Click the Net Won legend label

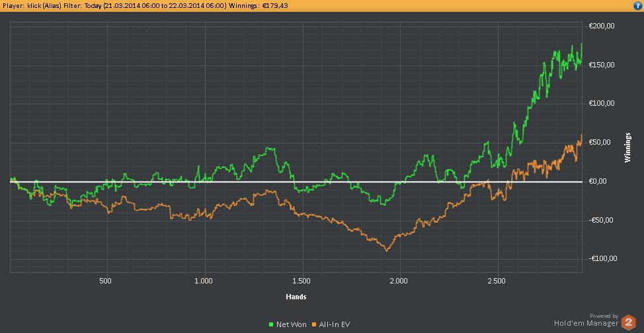coord(291,324)
